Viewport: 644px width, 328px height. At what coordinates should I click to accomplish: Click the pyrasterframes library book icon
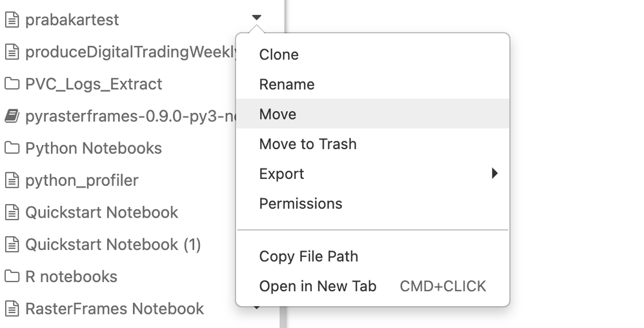point(12,116)
